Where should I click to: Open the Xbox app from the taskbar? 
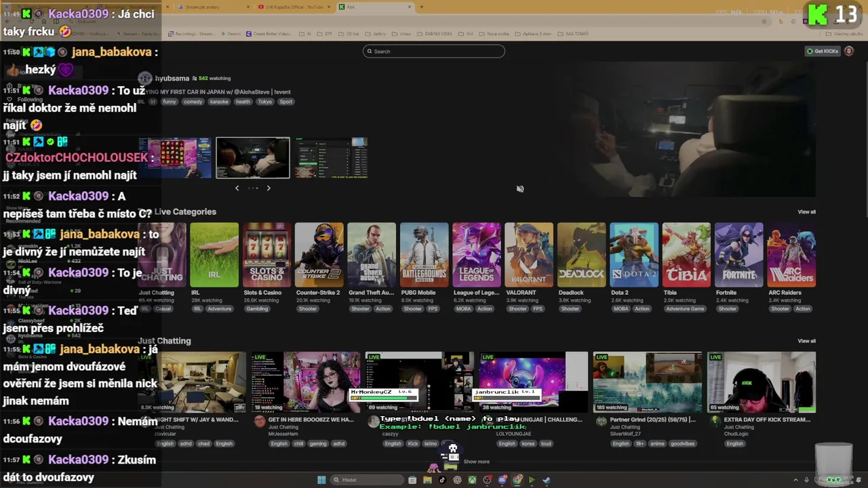tap(472, 480)
